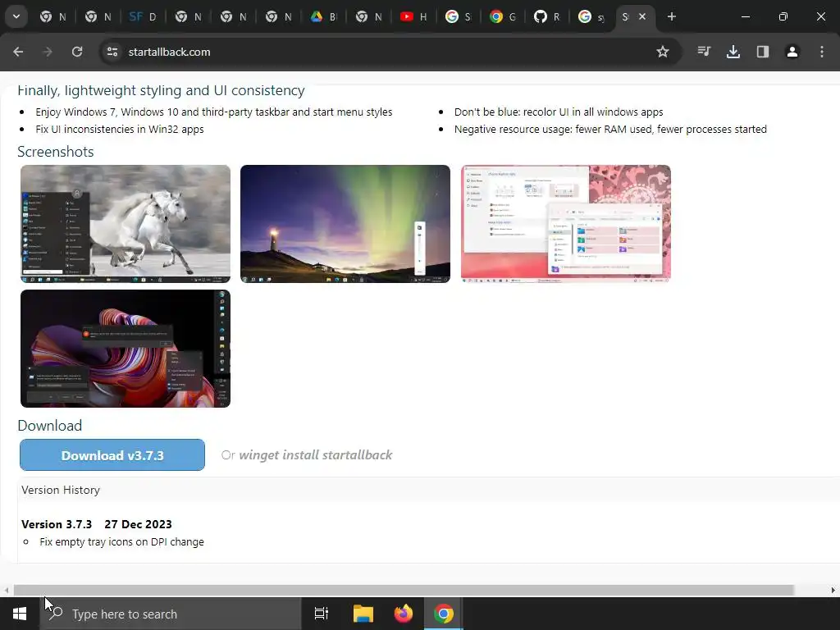This screenshot has height=630, width=840.
Task: Open a new tab with plus button
Action: coord(672,16)
